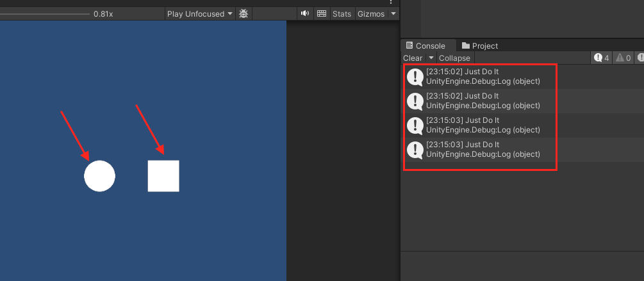Toggle Gizmos in the Game view
This screenshot has width=644, height=281.
click(371, 13)
